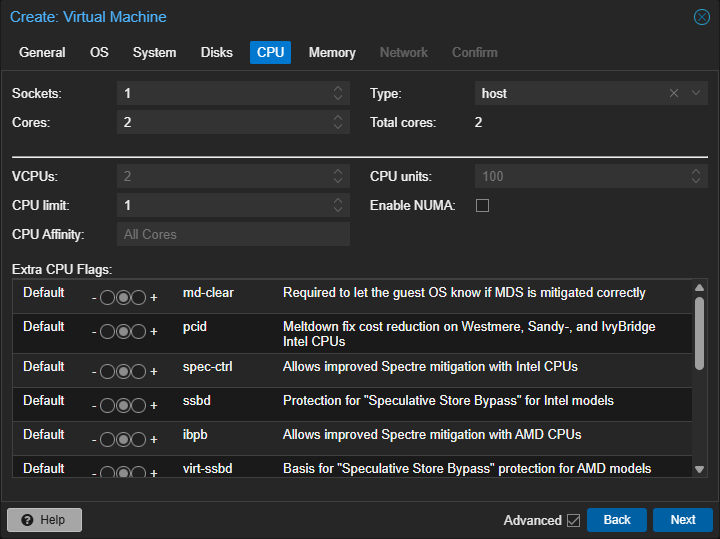
Task: Close the Create Virtual Machine dialog
Action: 702,17
